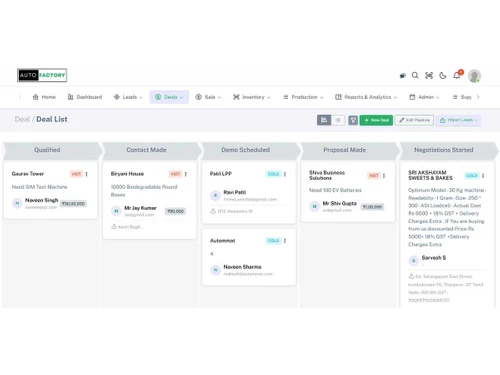Switch to kanban board view

point(324,120)
